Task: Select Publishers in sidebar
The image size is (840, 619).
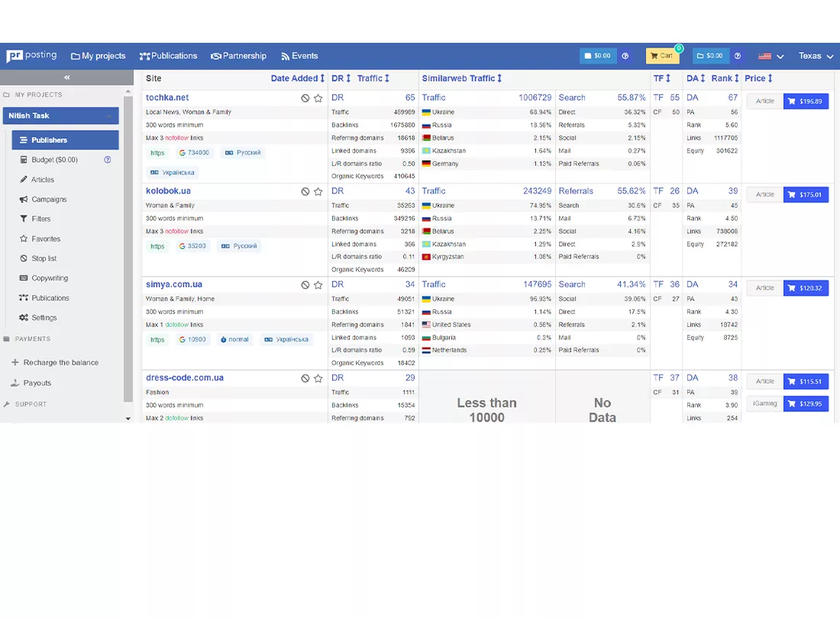Action: click(x=66, y=140)
